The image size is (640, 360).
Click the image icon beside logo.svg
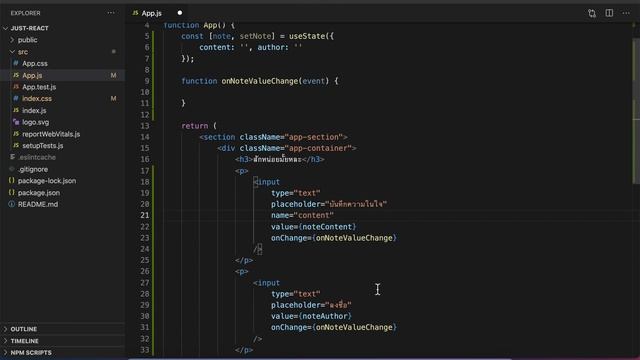16,122
